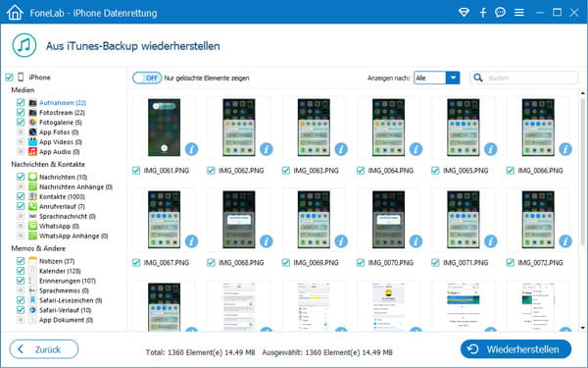Show info for IMG_0062.PNG

267,149
